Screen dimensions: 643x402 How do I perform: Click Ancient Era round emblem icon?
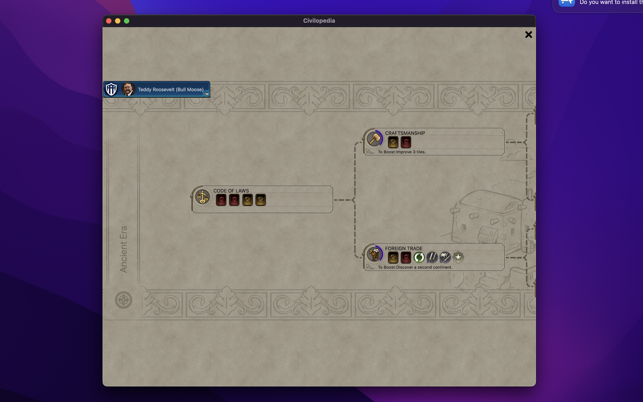[x=123, y=300]
